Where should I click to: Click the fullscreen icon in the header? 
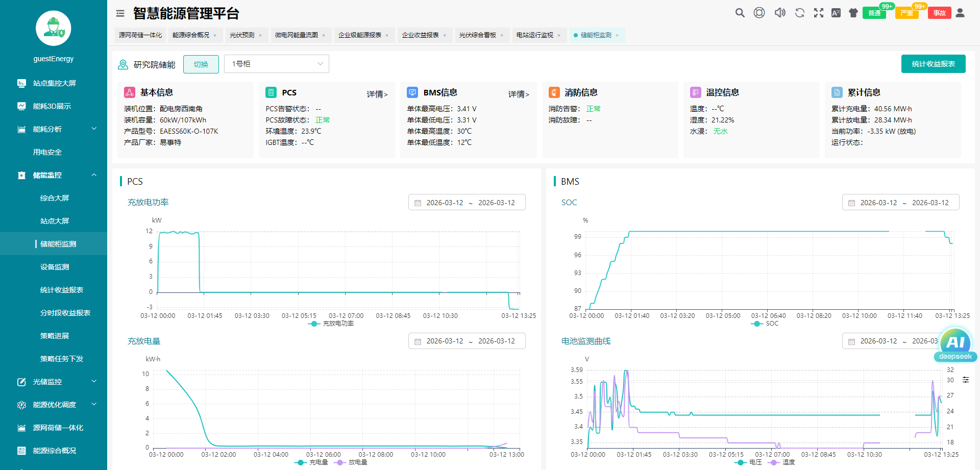point(819,12)
